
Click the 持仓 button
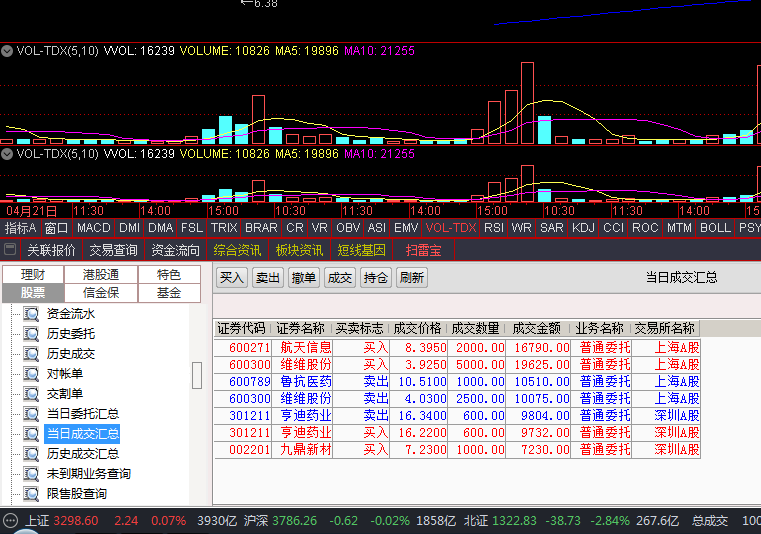pyautogui.click(x=376, y=278)
